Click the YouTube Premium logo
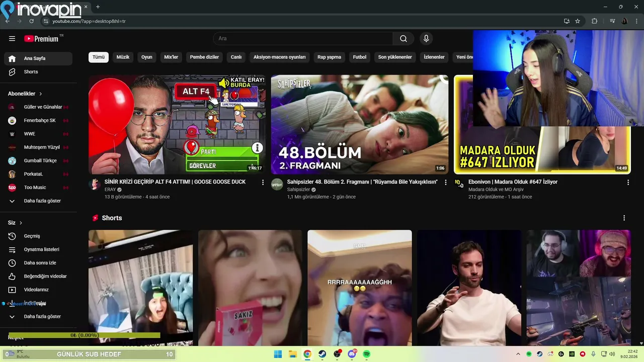The height and width of the screenshot is (362, 644). tap(41, 39)
